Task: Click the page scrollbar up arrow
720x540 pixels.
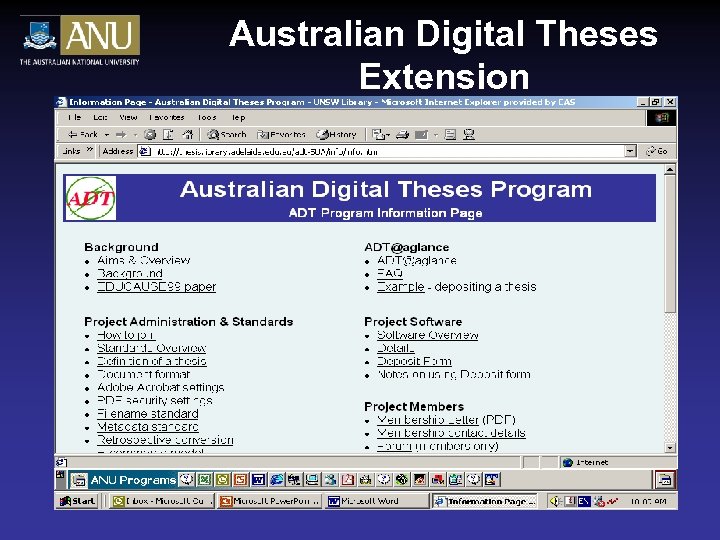Action: tap(670, 170)
